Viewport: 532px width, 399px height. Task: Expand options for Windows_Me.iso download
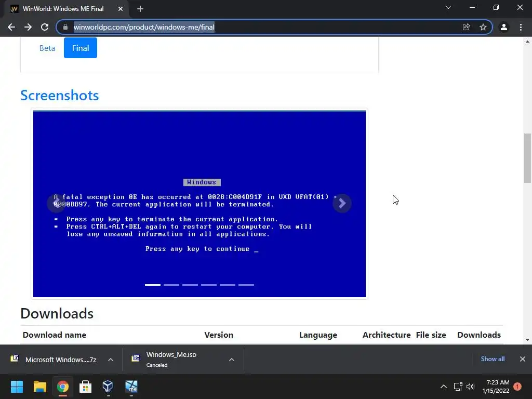coord(232,360)
